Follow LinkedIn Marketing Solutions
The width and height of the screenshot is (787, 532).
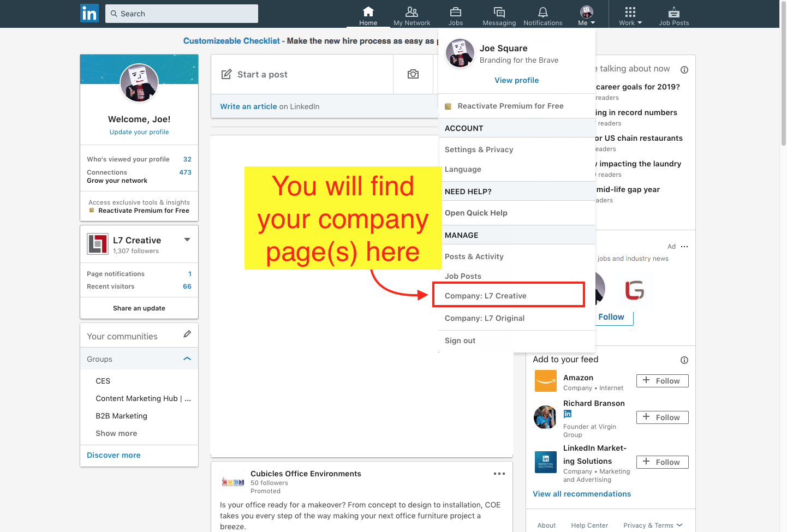(x=663, y=462)
